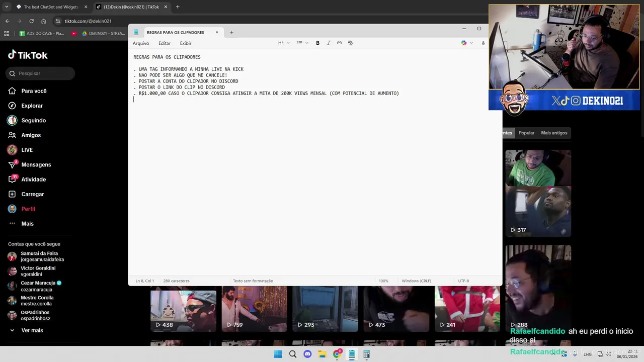Open ADS DO CAZE bookmark
This screenshot has height=362, width=644.
coord(42,34)
